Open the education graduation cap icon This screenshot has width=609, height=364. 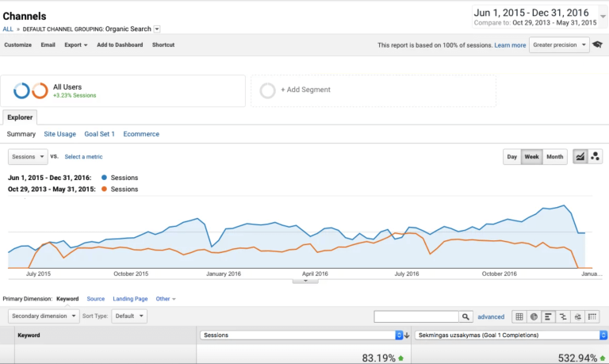pos(598,45)
